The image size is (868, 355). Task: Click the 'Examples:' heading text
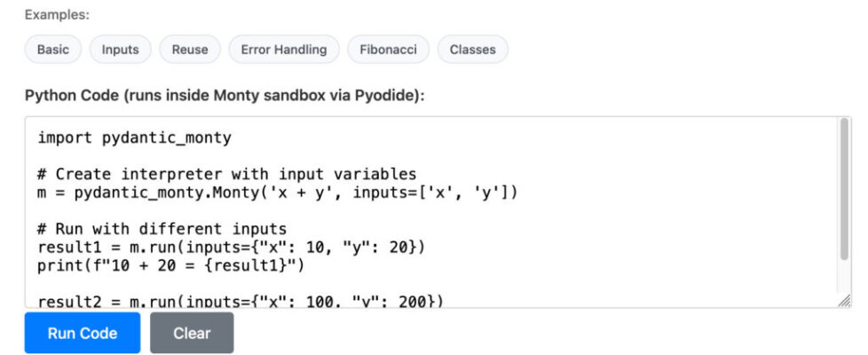click(57, 15)
